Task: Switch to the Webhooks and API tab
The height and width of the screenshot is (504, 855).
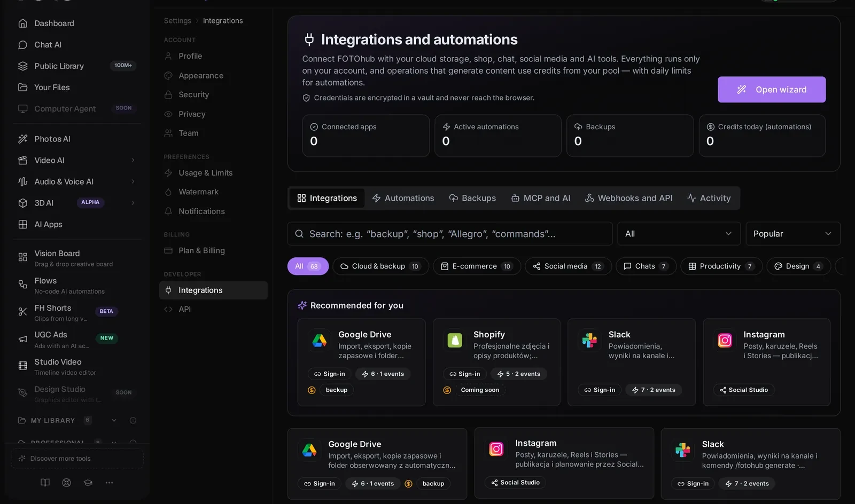Action: pyautogui.click(x=628, y=198)
